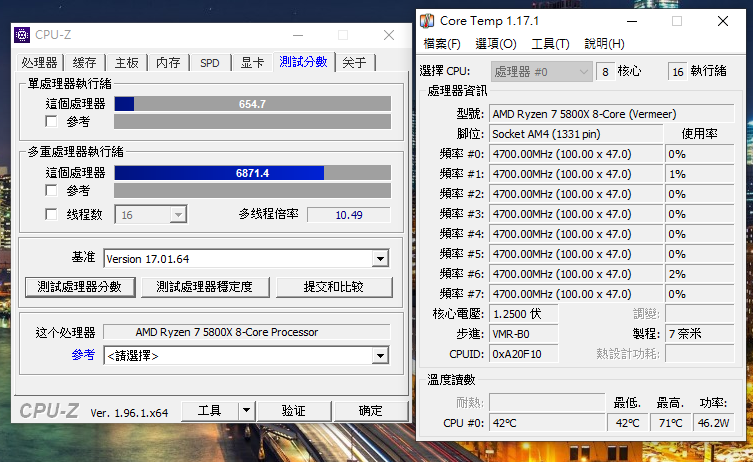Switch to the 缓存 tab
The width and height of the screenshot is (753, 462).
click(85, 63)
